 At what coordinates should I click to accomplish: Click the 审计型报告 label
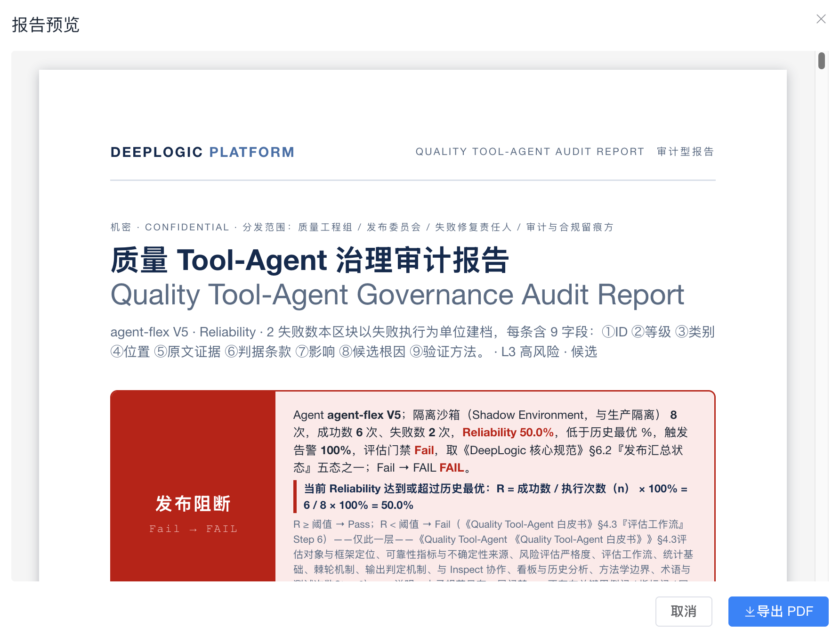686,152
